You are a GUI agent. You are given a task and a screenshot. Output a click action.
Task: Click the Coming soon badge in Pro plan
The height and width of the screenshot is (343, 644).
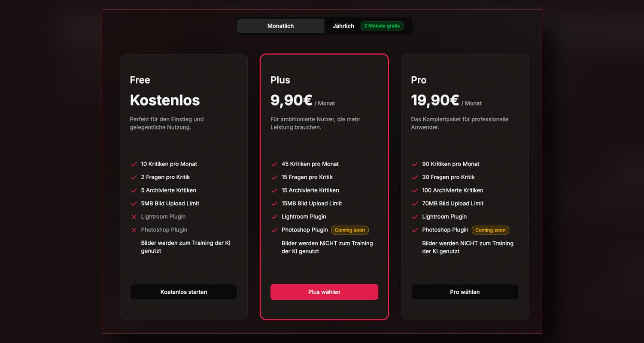(x=490, y=230)
